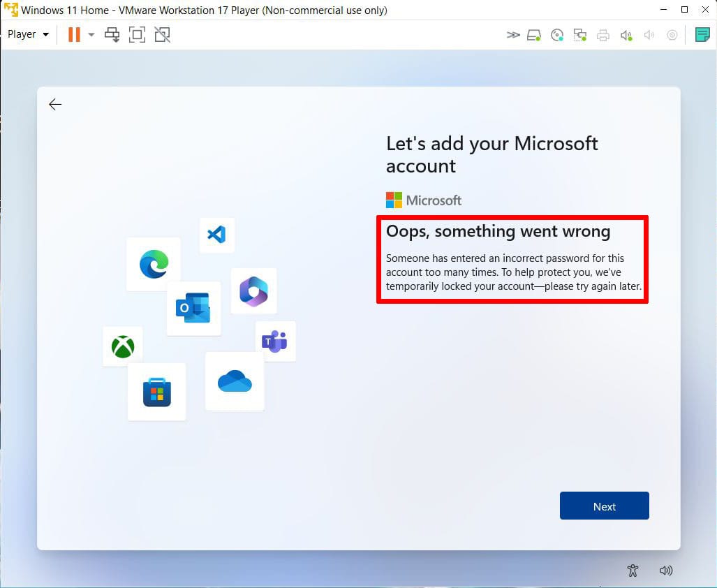The image size is (717, 588).
Task: Click the Next button
Action: (x=604, y=506)
